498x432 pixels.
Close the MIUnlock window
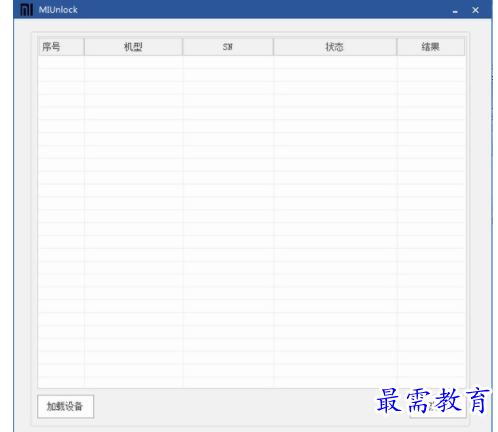(476, 10)
